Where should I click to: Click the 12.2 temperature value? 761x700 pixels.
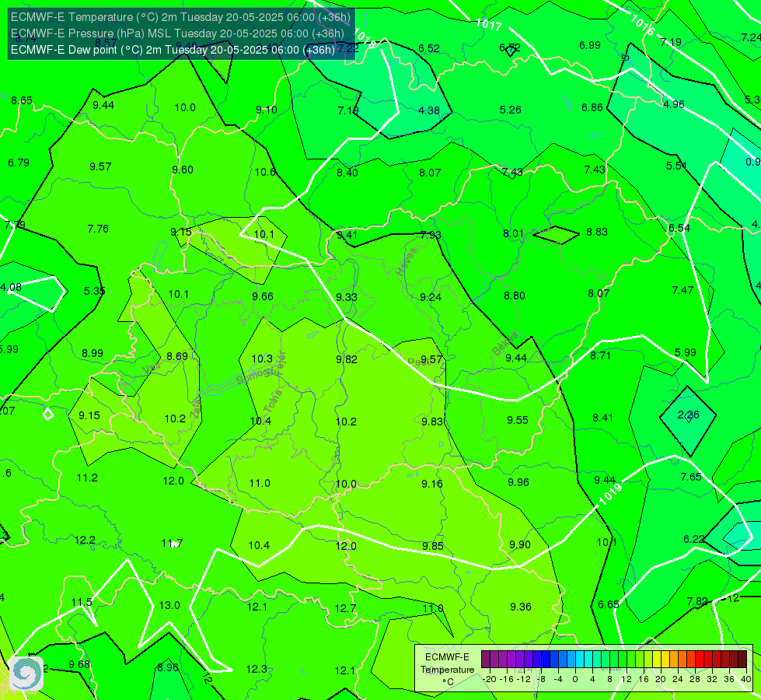85,541
